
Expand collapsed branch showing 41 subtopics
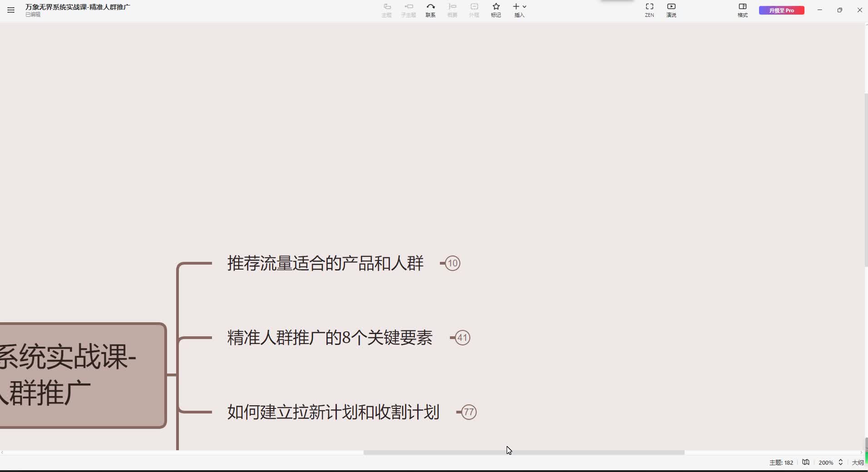(463, 338)
